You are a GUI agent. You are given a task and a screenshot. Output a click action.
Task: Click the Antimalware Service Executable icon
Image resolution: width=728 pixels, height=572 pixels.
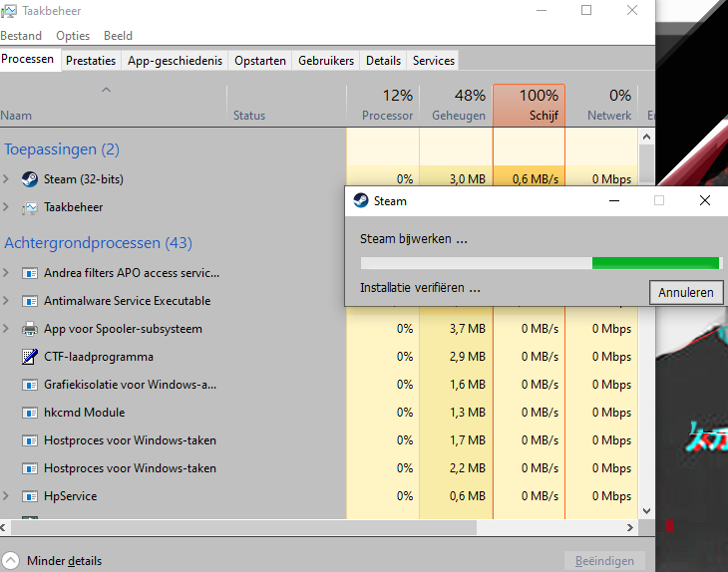pyautogui.click(x=30, y=301)
